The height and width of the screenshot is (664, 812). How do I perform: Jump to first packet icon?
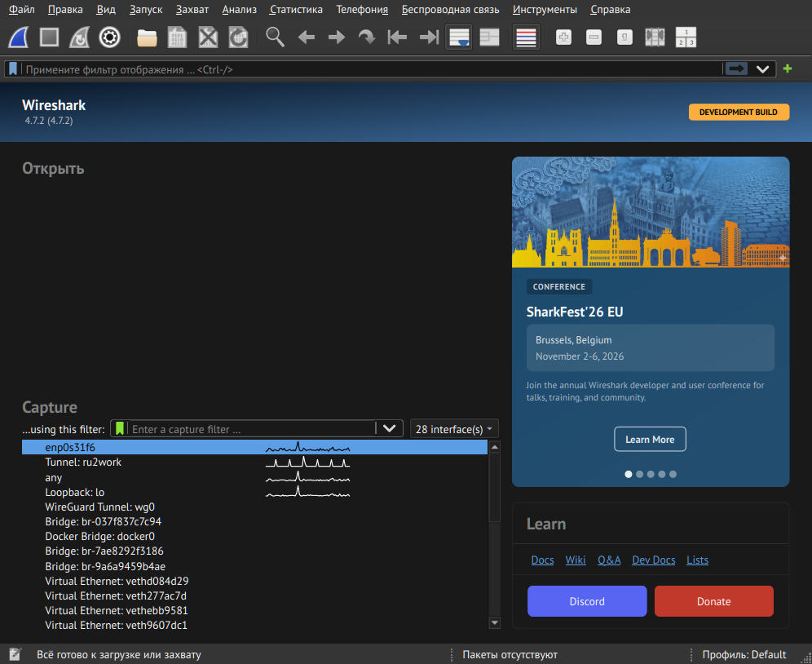click(397, 38)
